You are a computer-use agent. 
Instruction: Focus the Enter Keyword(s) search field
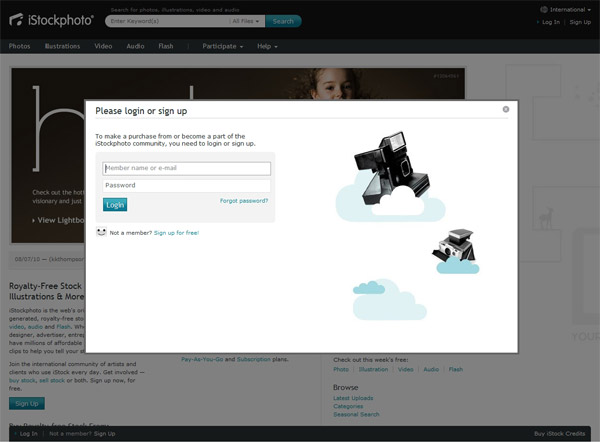(x=168, y=21)
